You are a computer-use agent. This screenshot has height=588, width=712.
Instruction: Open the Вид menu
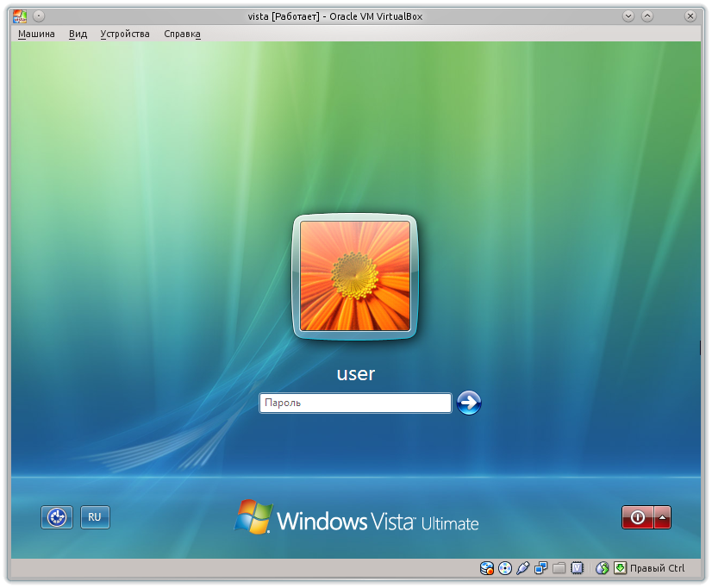pos(78,34)
